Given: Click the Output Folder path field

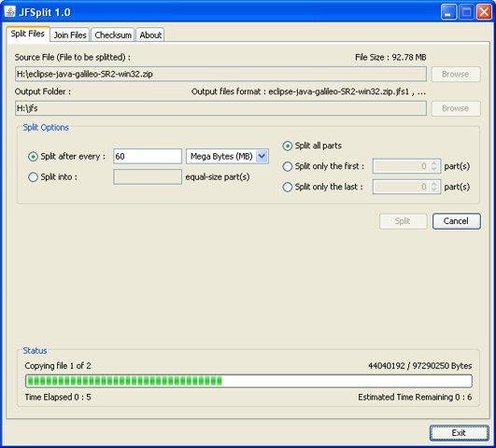Looking at the screenshot, I should (x=220, y=108).
